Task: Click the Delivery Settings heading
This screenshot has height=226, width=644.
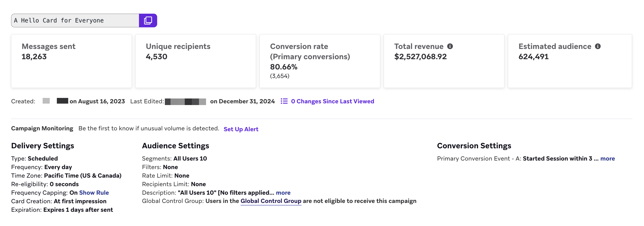Action: pos(43,146)
